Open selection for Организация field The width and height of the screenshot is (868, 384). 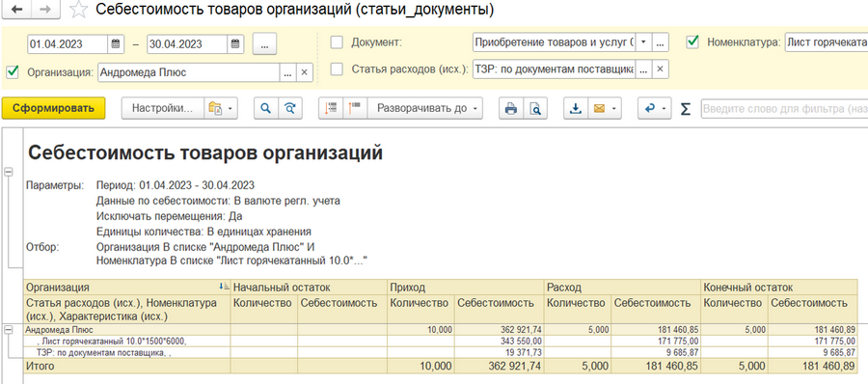[287, 72]
